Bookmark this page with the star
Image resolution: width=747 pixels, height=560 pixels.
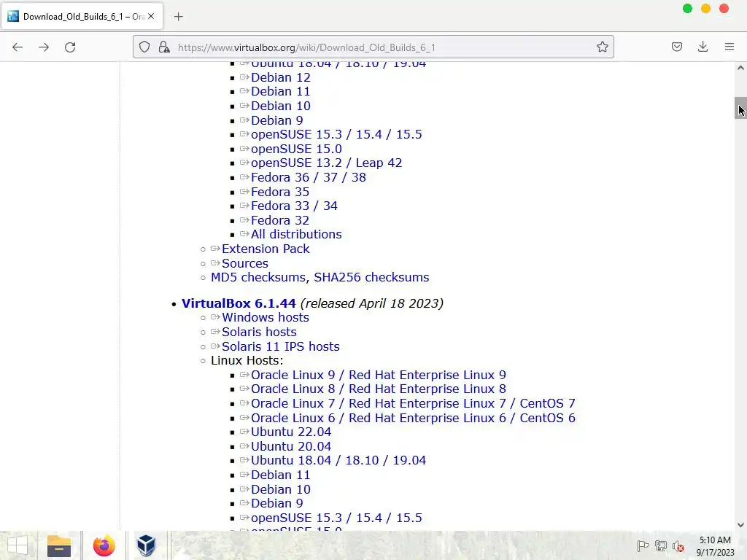tap(602, 47)
